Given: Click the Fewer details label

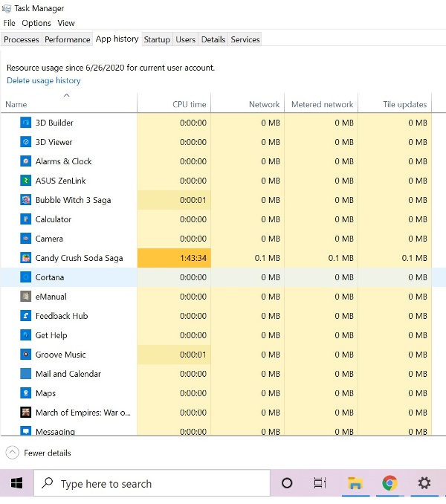Looking at the screenshot, I should click(48, 453).
